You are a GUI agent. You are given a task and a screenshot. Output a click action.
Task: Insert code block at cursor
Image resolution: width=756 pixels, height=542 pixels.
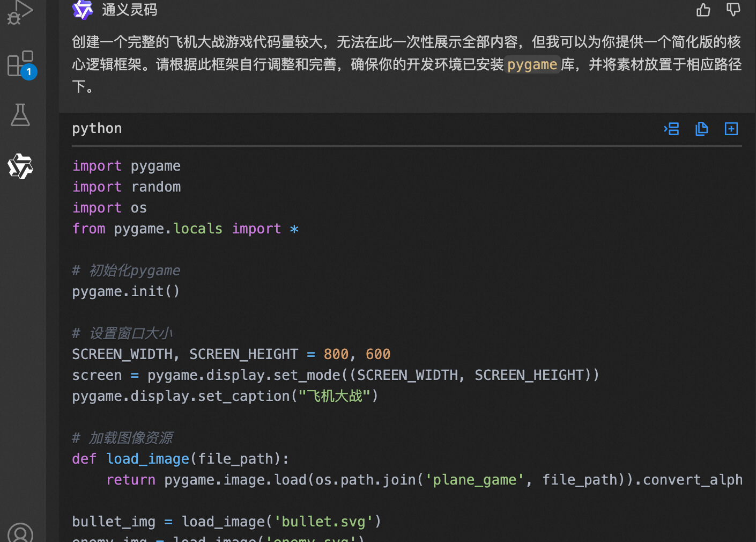click(x=671, y=129)
